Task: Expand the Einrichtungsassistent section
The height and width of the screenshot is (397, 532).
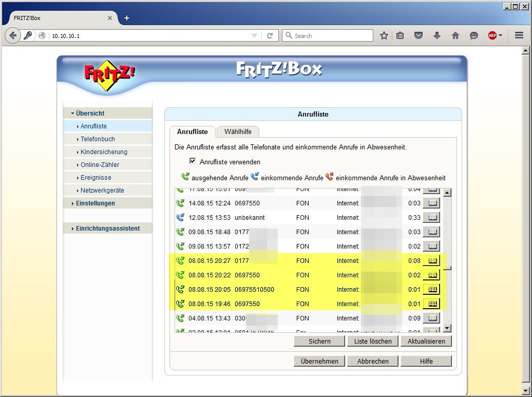Action: (x=107, y=229)
